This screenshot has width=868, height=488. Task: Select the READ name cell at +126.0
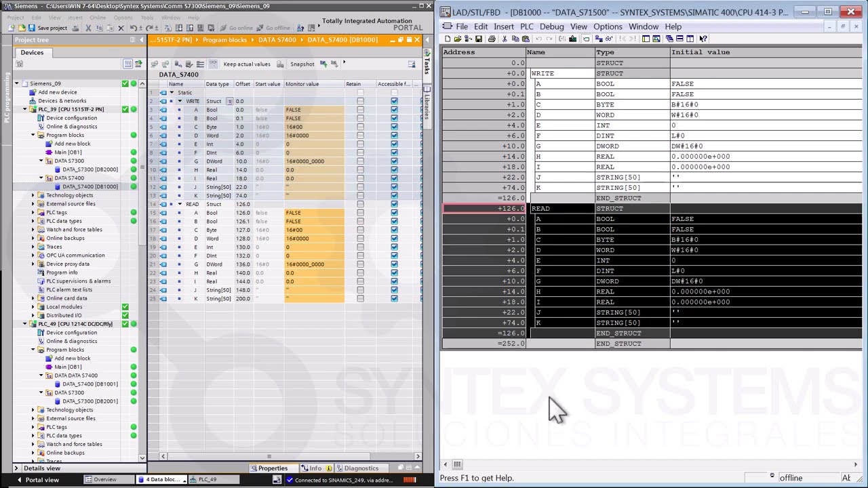[x=561, y=208]
